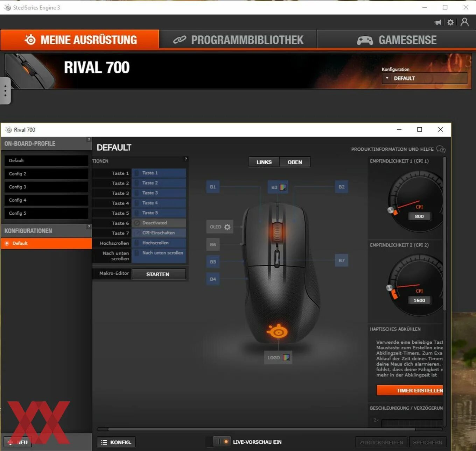Open Taste 6 Deactivated assignment
The width and height of the screenshot is (476, 451).
(x=159, y=223)
